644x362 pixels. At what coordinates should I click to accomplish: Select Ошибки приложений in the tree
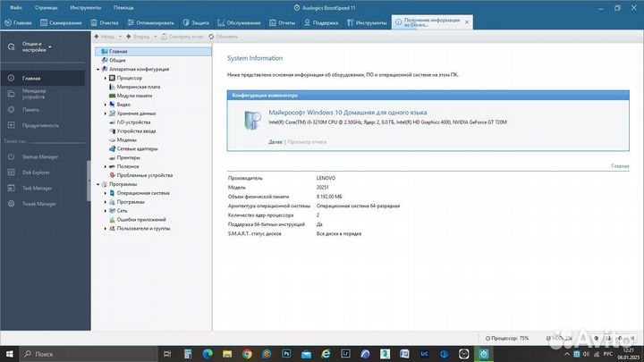(x=141, y=220)
